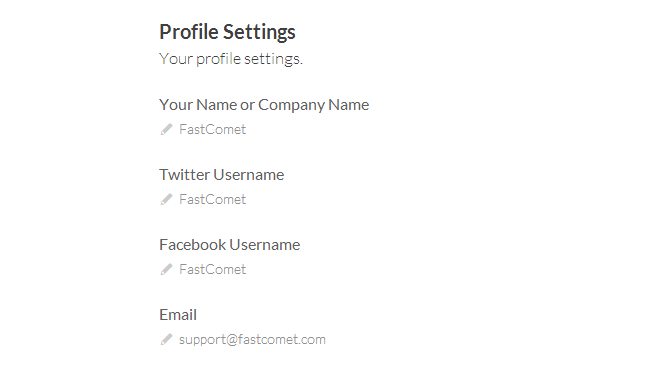Click the 'Your profile settings.' subtitle text

231,59
